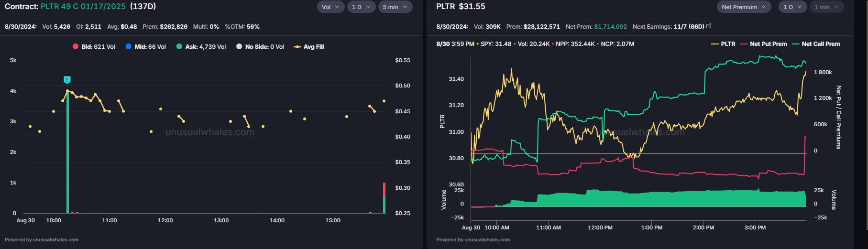Toggle the Net Put Prem legend entry
868x249 pixels.
point(764,44)
